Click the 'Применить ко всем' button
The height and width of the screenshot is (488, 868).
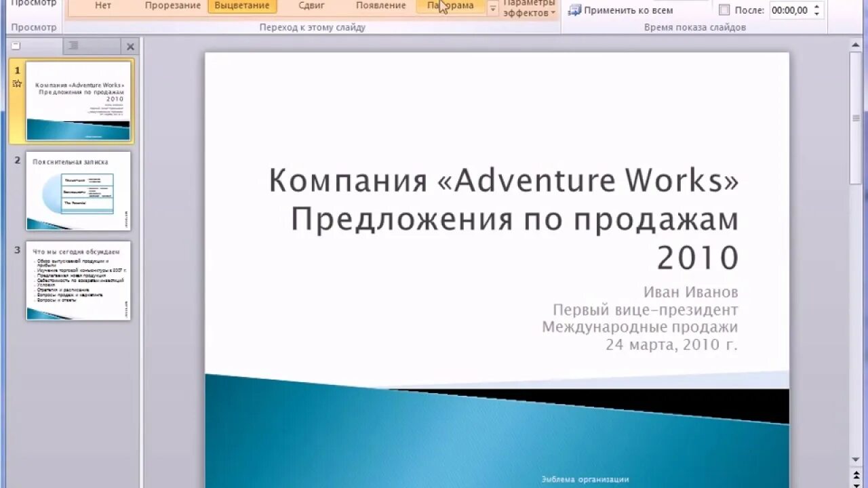pyautogui.click(x=620, y=10)
